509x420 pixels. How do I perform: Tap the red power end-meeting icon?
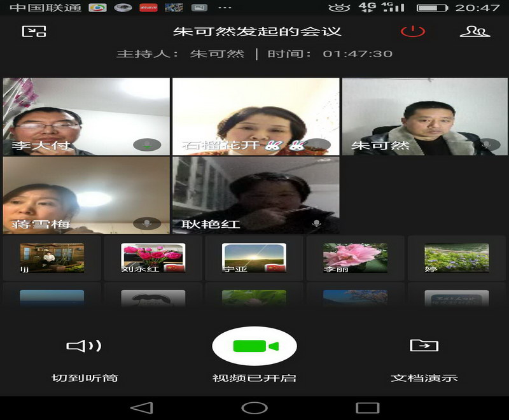412,31
